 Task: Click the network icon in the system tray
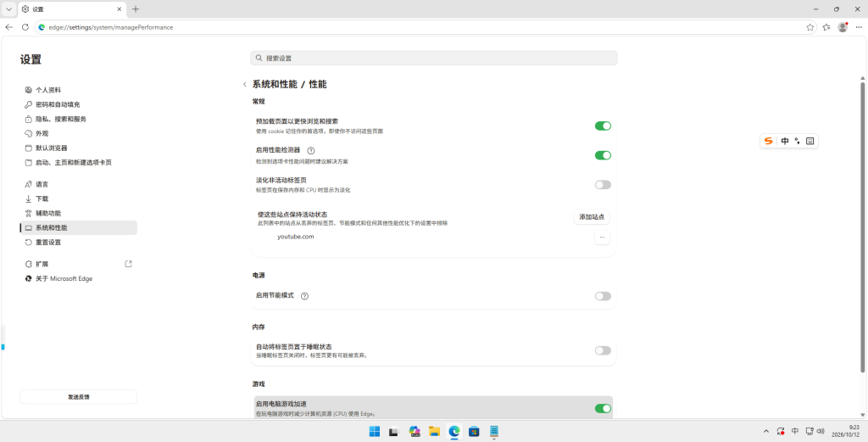tap(810, 431)
